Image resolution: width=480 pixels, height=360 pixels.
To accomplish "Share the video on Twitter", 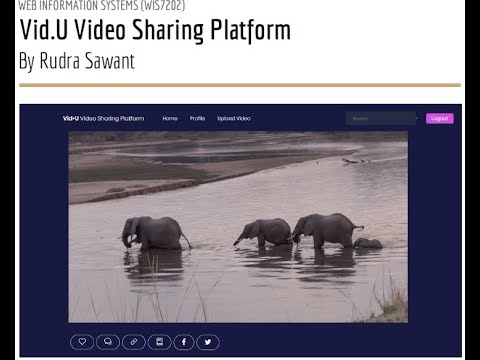I will click(208, 342).
